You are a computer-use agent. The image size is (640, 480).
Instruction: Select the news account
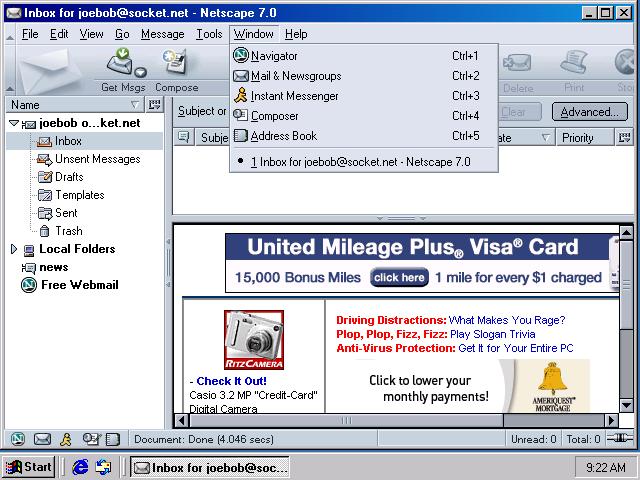click(x=45, y=267)
